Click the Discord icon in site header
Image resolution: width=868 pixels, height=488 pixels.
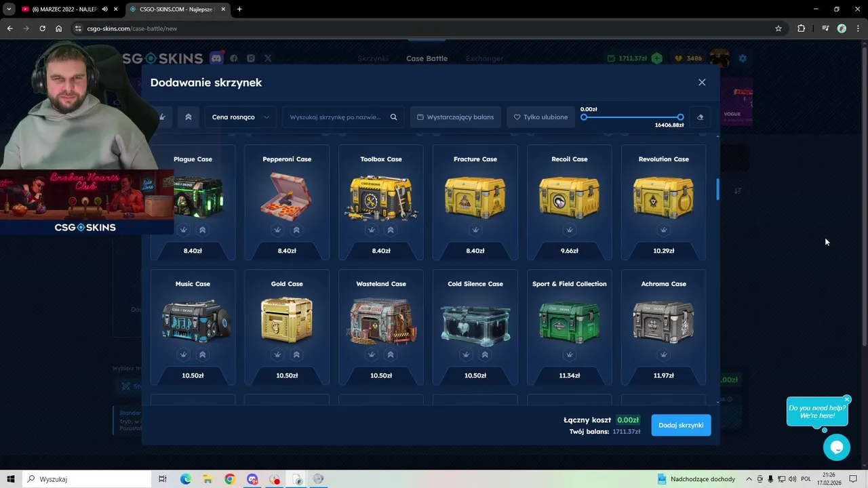click(216, 58)
